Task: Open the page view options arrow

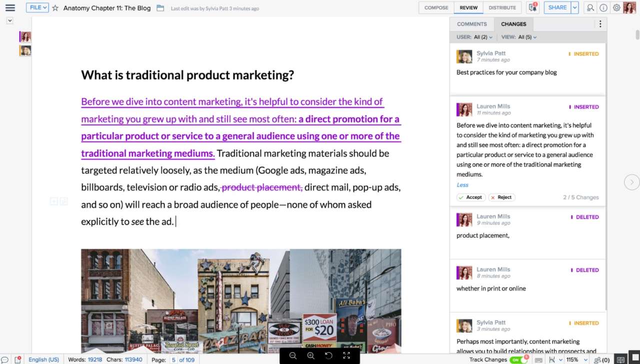Action: [560, 360]
